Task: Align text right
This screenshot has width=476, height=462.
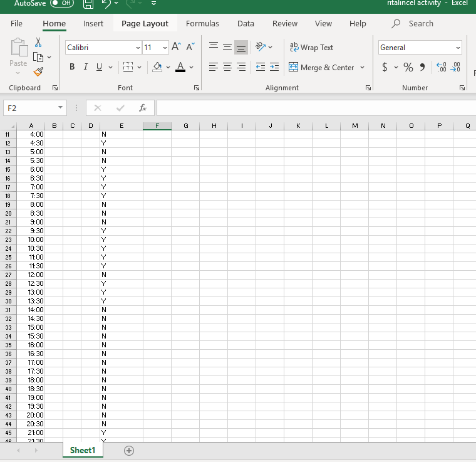Action: [241, 67]
